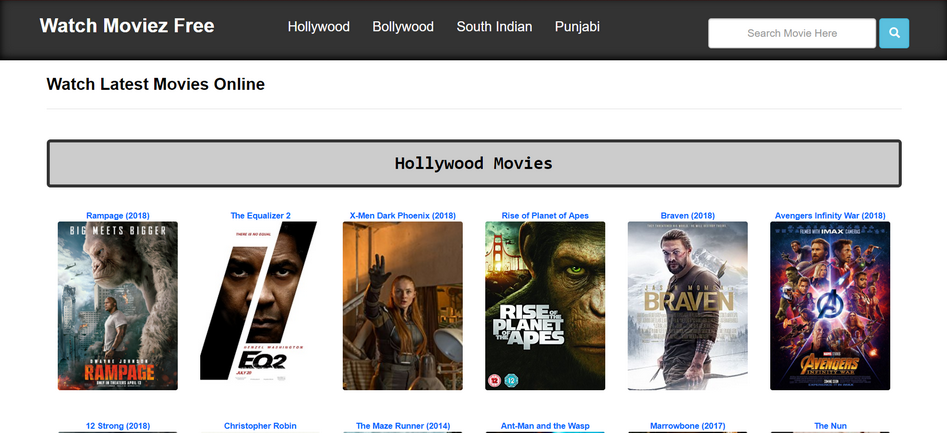Open the Ant-Man and the Wasp link
Image resolution: width=947 pixels, height=433 pixels.
point(545,426)
